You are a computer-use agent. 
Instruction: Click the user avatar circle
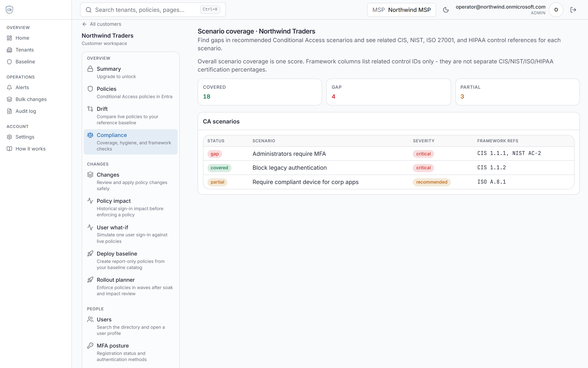(556, 10)
